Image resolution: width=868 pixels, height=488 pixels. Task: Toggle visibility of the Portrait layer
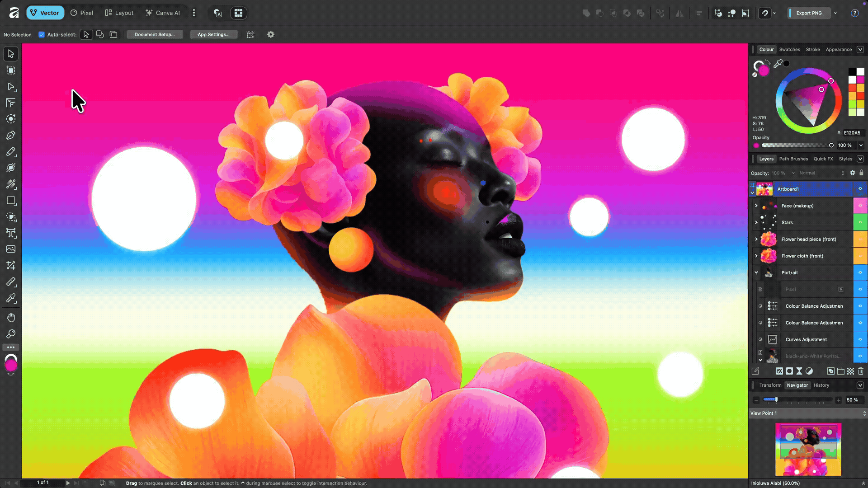[x=860, y=272]
